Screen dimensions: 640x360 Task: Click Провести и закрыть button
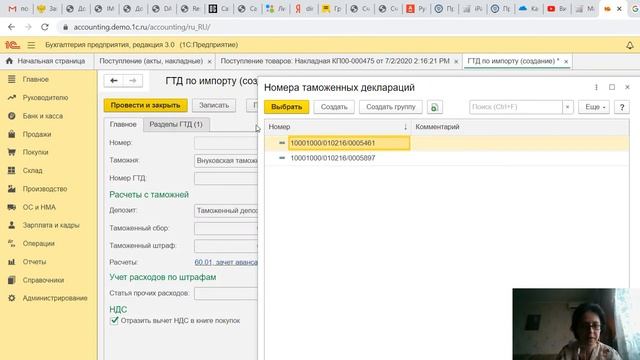click(146, 105)
